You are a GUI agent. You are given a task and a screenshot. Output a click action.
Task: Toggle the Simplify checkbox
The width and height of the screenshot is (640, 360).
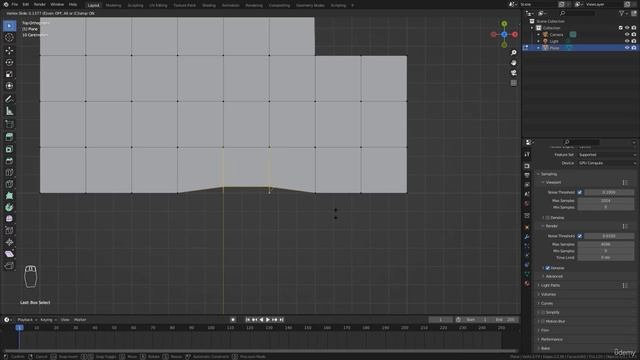coord(543,313)
